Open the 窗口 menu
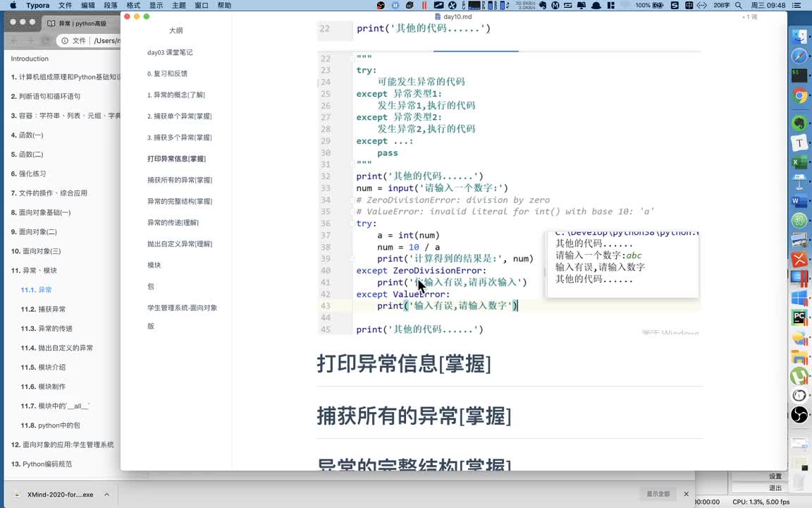 point(202,5)
